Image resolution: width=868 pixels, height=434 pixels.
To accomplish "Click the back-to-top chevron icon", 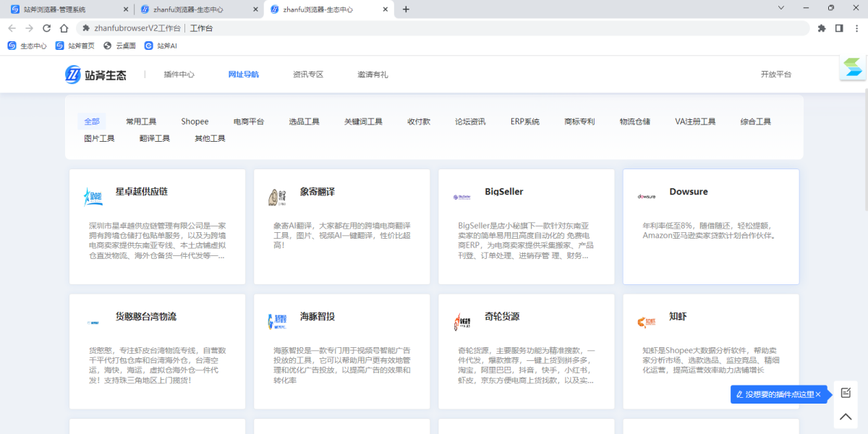I will coord(845,417).
